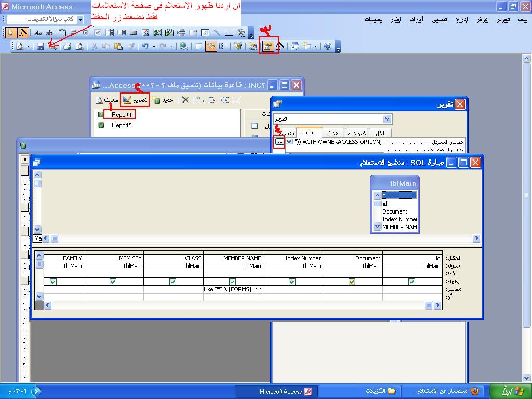This screenshot has height=399, width=532.
Task: Click the query grid horizontal scrollbar thumb
Action: [x=429, y=305]
